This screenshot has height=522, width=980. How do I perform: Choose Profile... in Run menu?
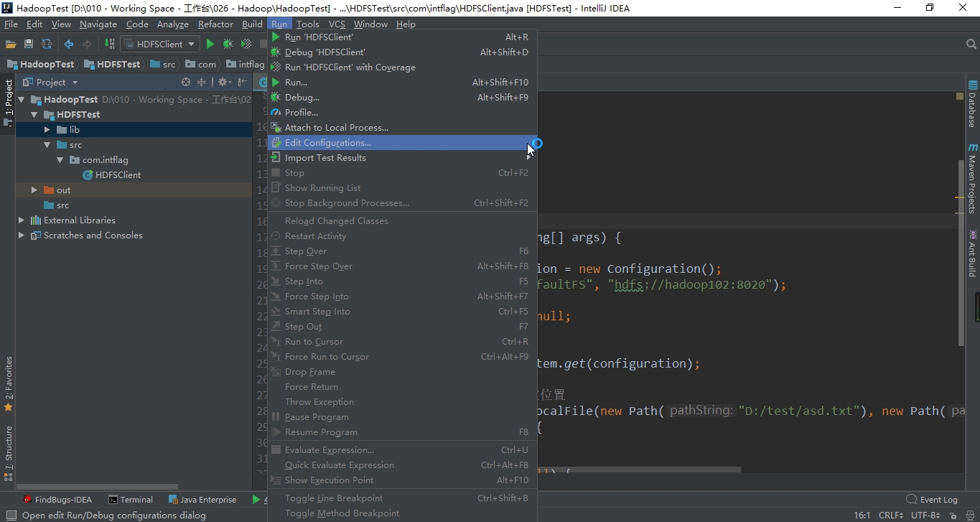click(402, 113)
